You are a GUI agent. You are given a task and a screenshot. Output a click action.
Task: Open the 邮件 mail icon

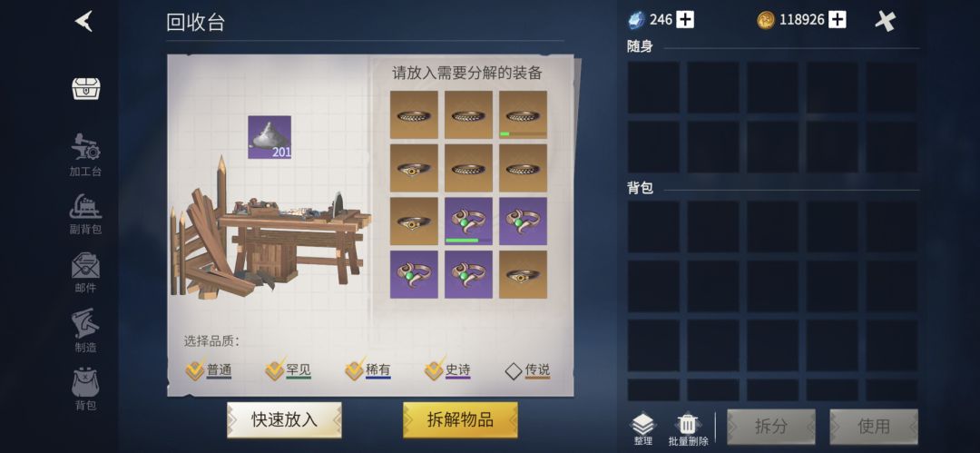85,273
